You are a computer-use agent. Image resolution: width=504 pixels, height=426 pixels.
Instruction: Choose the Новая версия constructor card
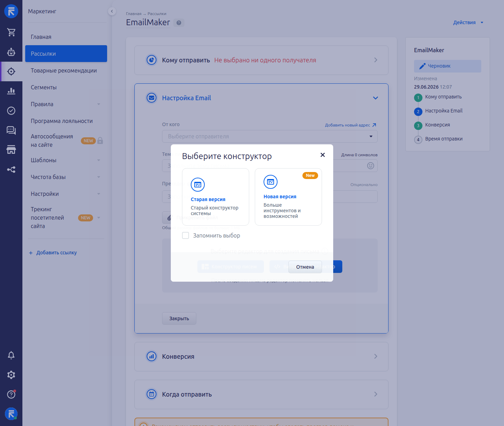[x=288, y=197]
